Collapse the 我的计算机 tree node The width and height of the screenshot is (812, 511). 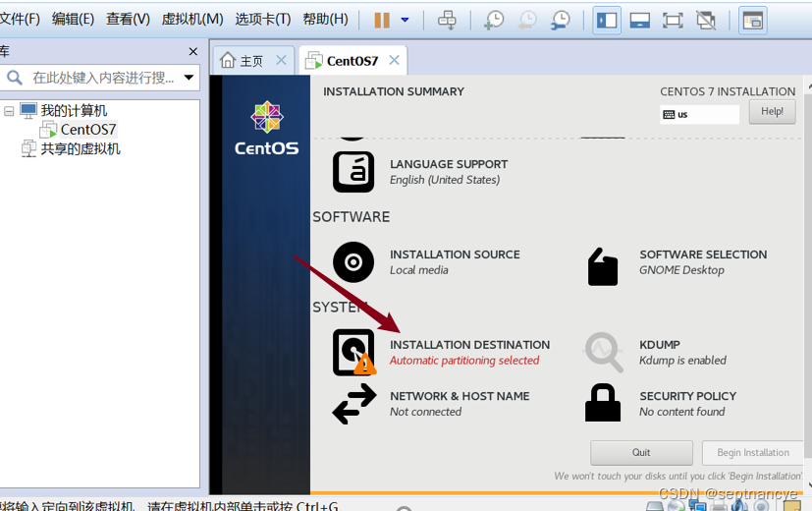click(9, 111)
